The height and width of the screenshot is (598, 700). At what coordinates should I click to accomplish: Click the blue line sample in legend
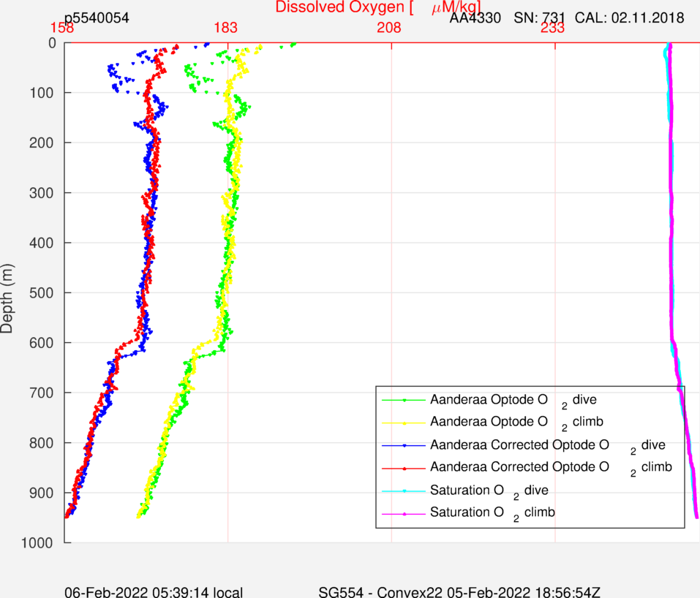coord(404,445)
